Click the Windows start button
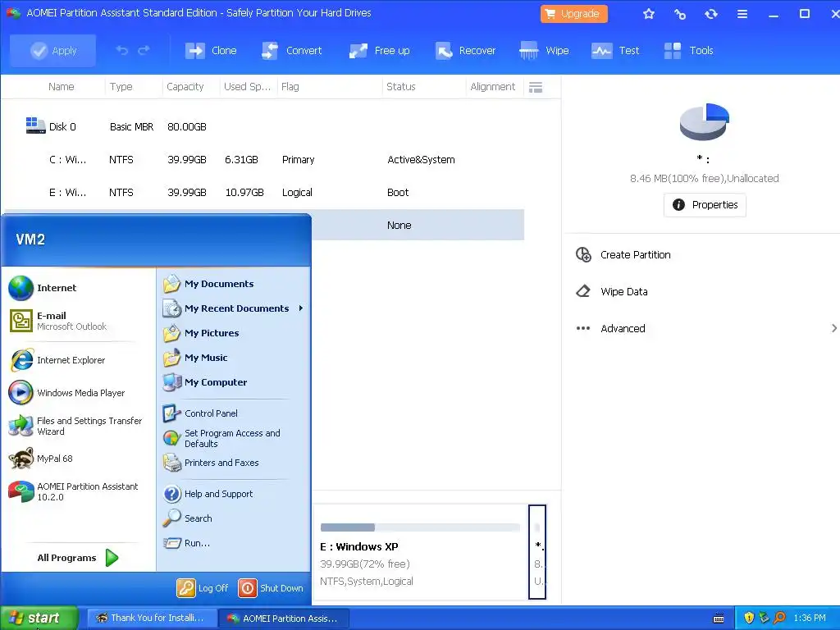 (x=39, y=618)
